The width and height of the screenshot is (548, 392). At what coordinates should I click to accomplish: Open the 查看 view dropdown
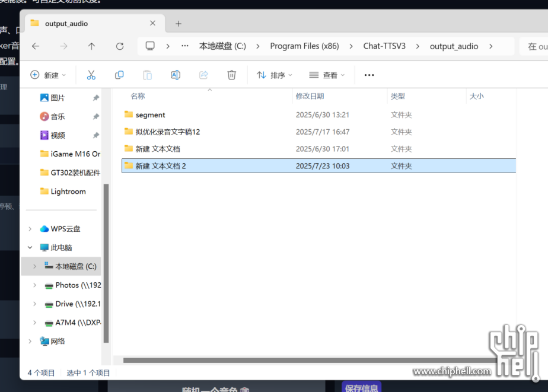click(327, 75)
